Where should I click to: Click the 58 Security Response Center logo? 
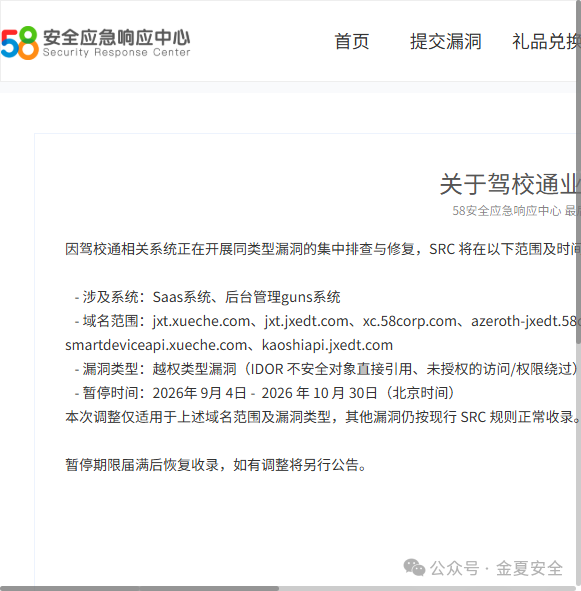[96, 43]
